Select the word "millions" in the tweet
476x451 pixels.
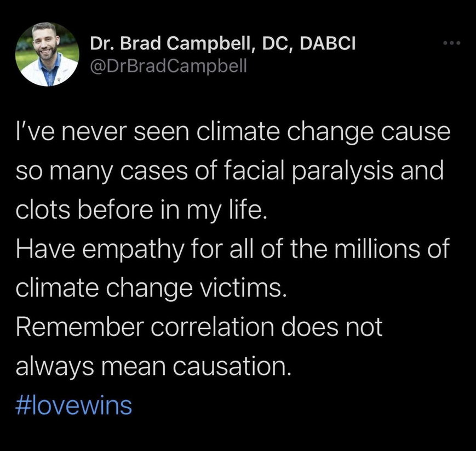pos(377,248)
